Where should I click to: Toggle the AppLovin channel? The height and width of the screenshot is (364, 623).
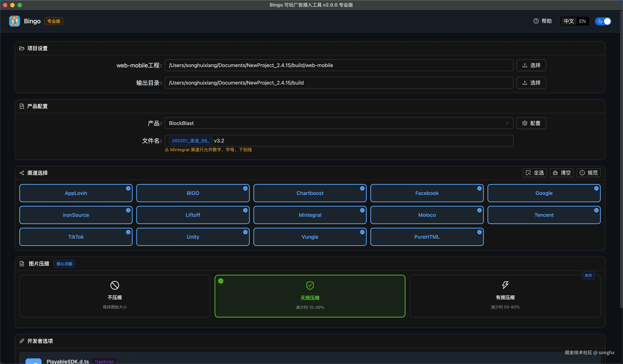[76, 193]
